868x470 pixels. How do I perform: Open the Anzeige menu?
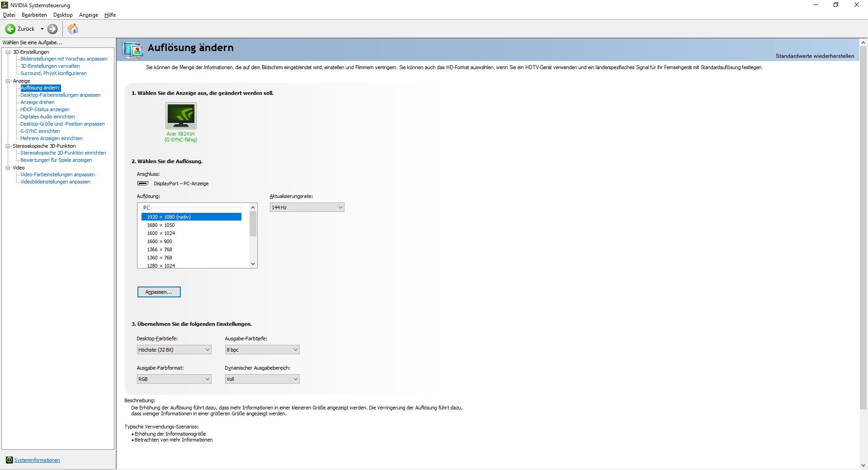89,15
